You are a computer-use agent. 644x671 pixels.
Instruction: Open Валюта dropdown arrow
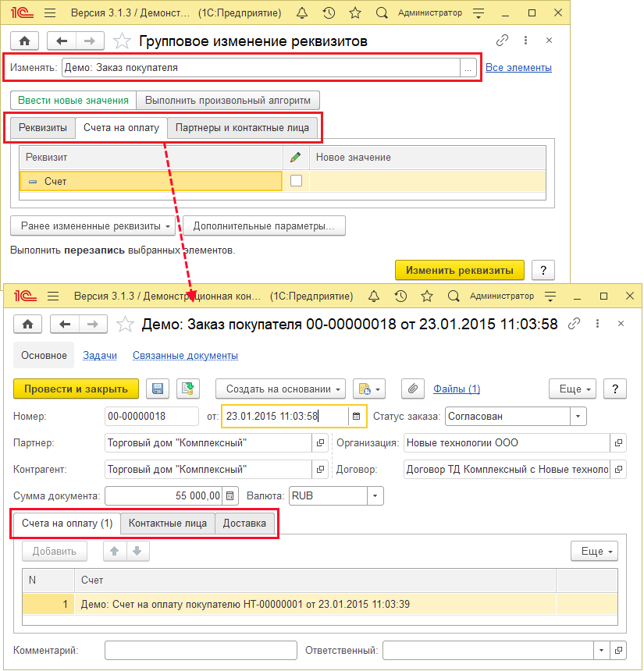[375, 495]
